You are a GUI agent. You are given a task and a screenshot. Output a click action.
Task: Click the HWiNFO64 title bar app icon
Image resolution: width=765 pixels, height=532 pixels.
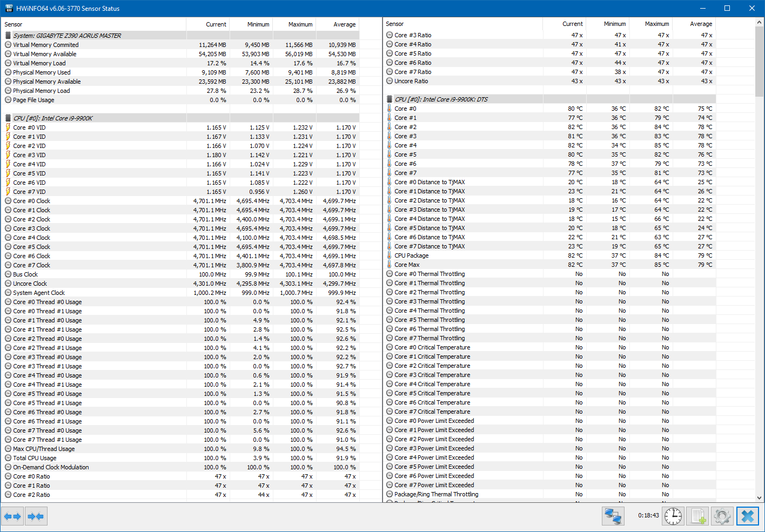pos(9,8)
